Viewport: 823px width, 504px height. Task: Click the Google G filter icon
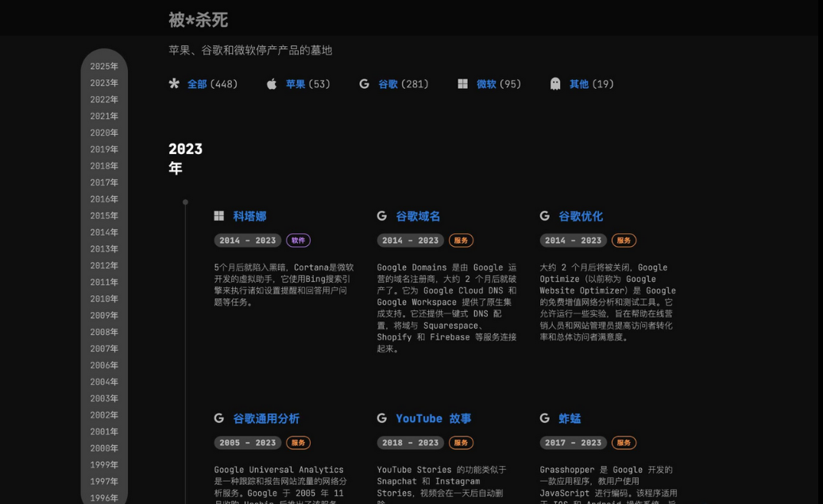click(365, 84)
